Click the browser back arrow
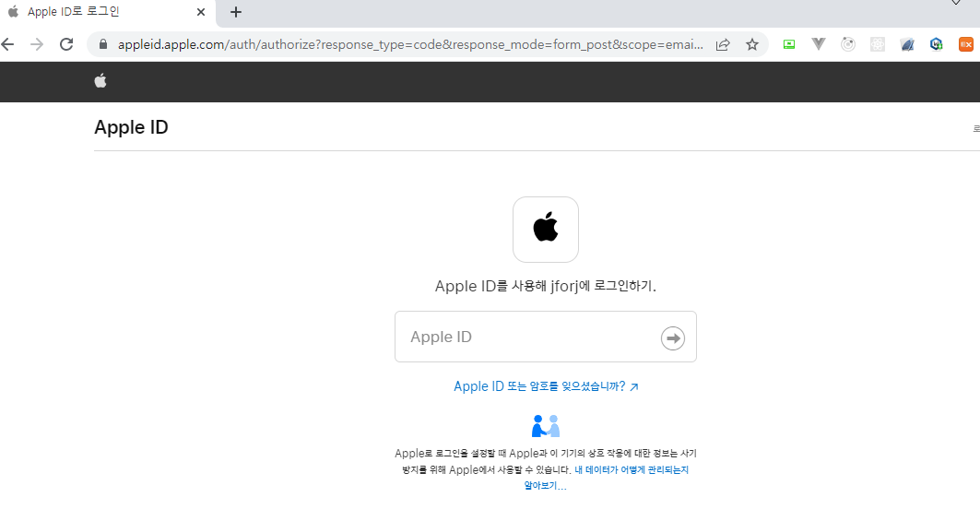 pyautogui.click(x=7, y=44)
